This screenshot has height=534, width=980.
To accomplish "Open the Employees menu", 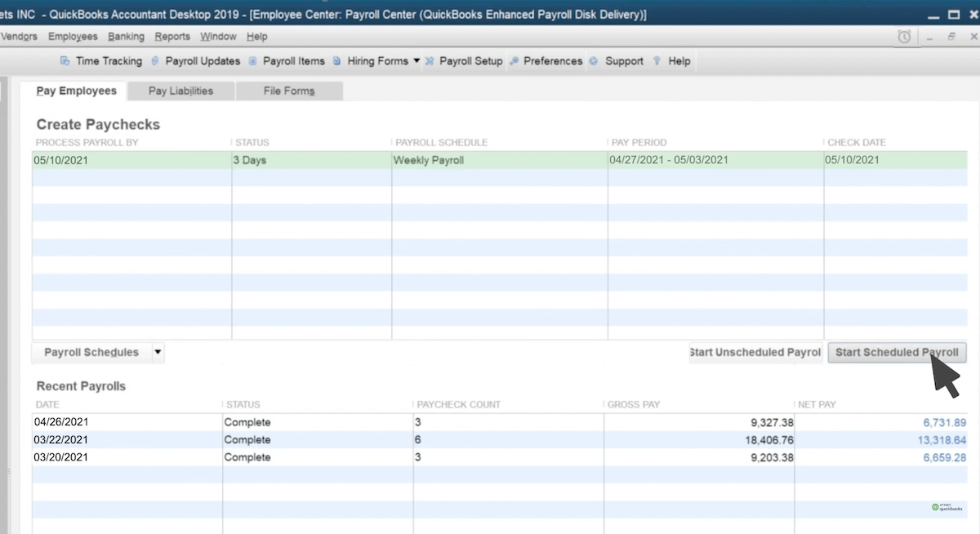I will pos(73,37).
